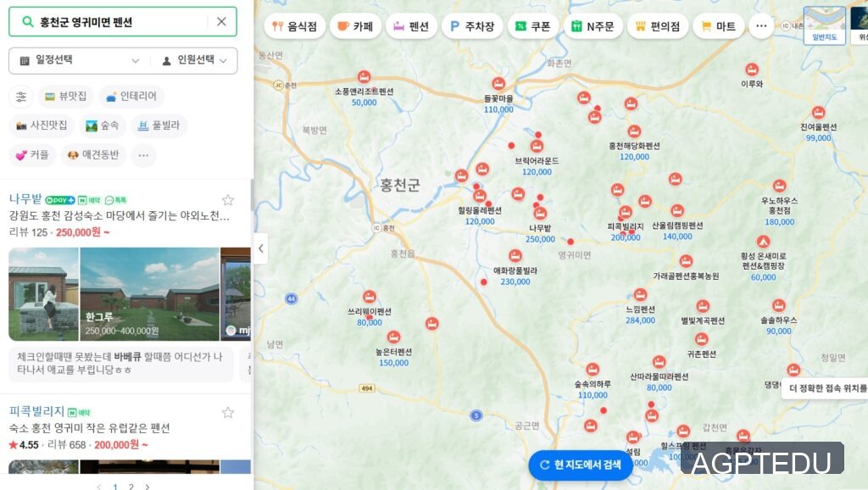Select the 카페 map category
868x490 pixels.
click(355, 26)
